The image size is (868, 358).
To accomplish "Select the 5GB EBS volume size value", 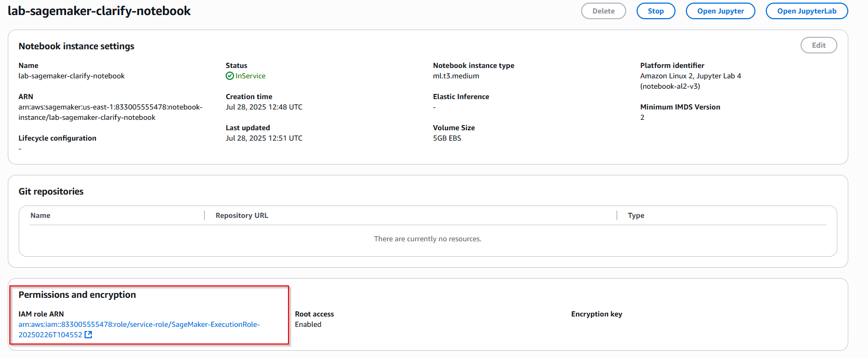I will 447,138.
